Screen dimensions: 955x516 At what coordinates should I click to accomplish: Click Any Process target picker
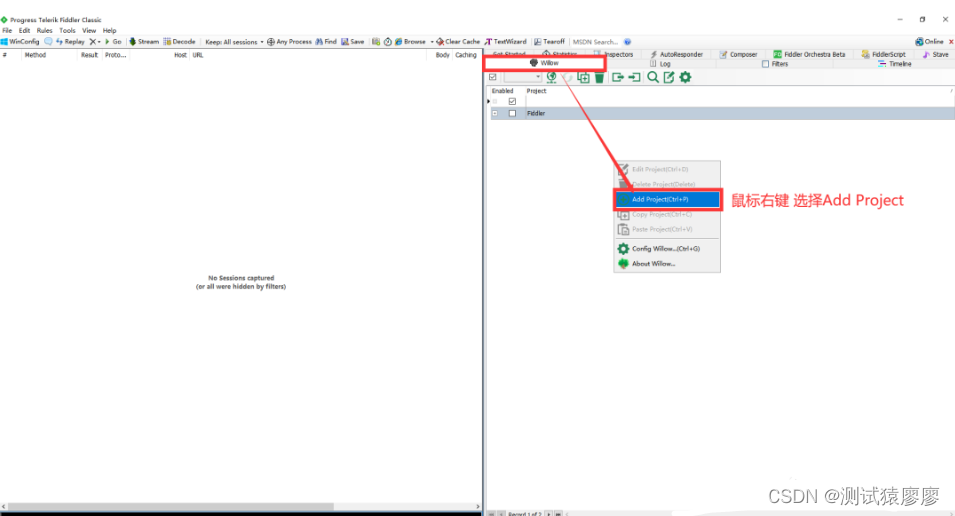click(x=289, y=41)
